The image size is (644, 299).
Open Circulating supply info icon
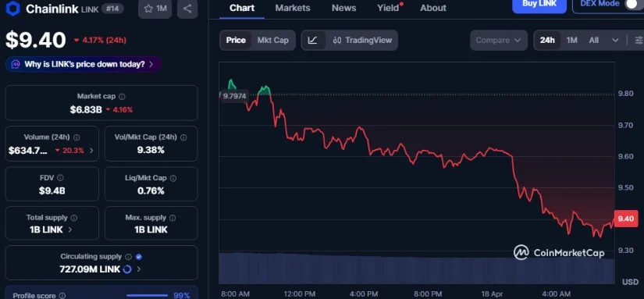[128, 257]
